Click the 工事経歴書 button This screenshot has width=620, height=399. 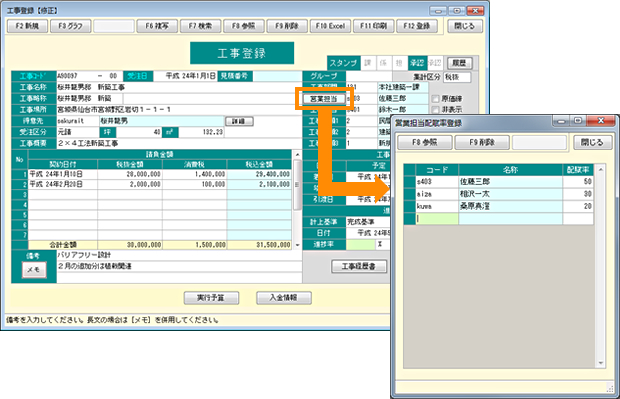point(359,267)
